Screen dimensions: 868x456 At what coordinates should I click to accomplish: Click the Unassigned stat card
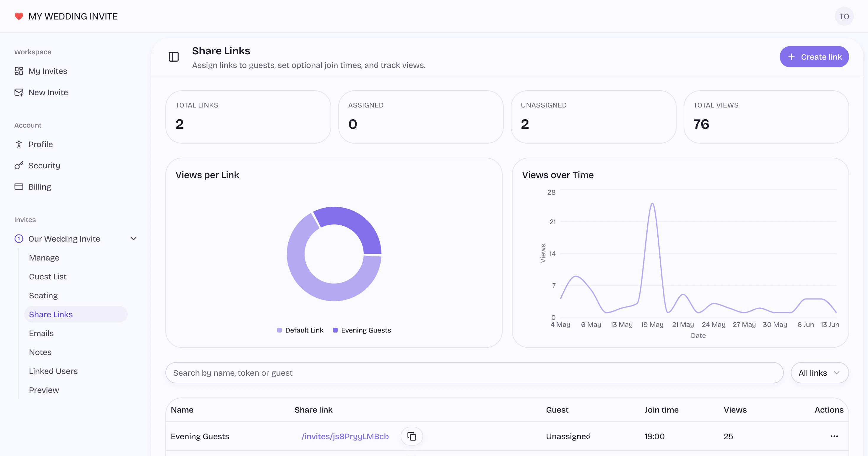[593, 117]
